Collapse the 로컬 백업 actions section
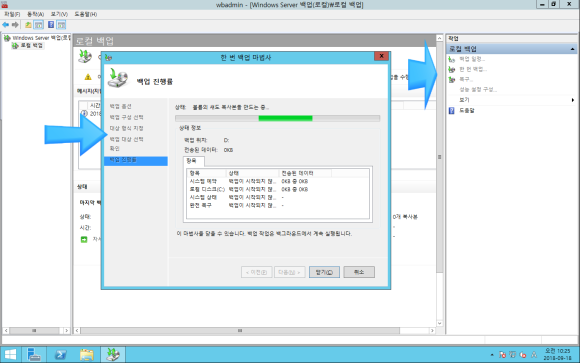The width and height of the screenshot is (580, 363). pos(572,49)
